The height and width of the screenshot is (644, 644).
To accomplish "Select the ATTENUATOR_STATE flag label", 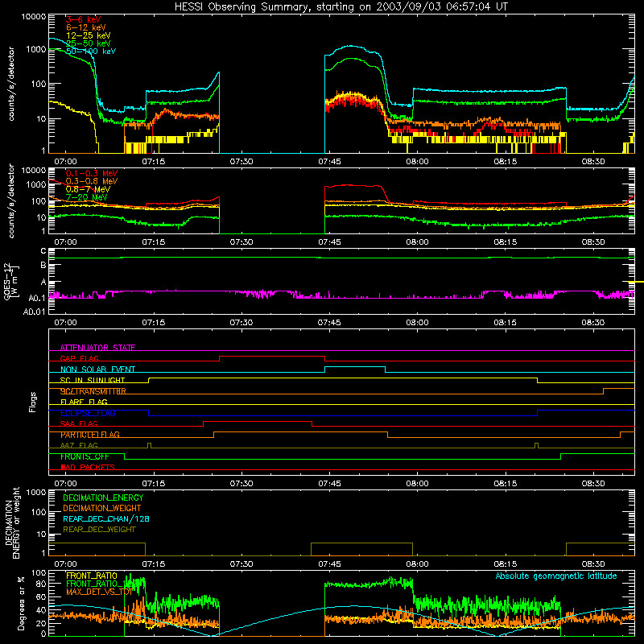I will point(97,348).
